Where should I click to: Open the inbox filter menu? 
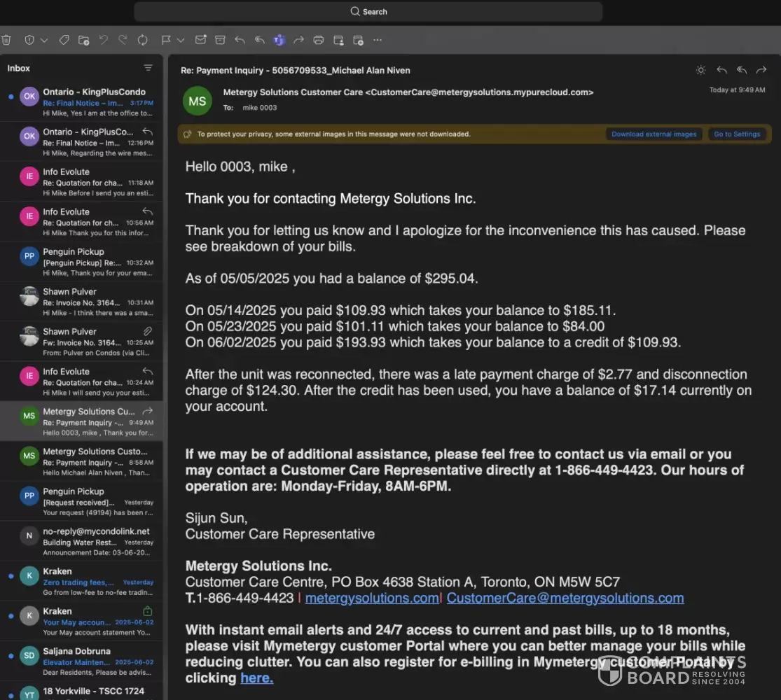(148, 68)
